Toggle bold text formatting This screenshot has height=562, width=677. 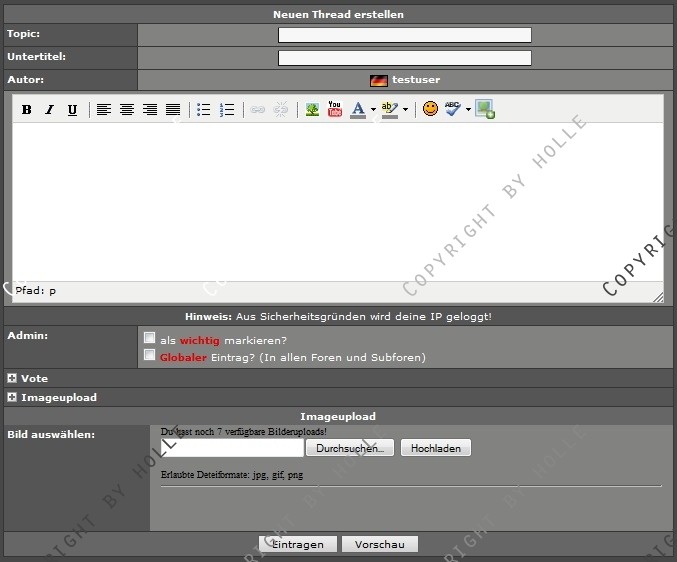pos(27,110)
